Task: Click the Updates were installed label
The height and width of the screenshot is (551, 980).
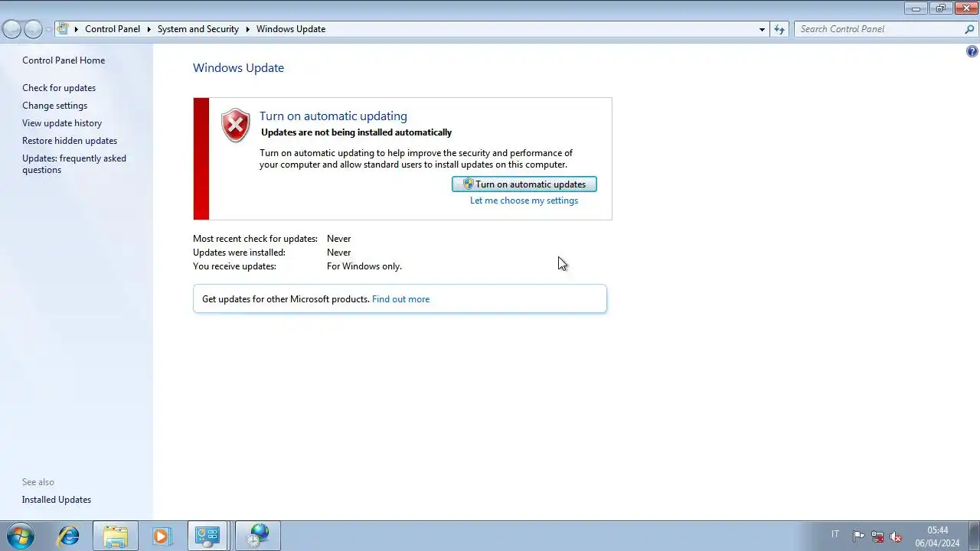Action: [239, 253]
